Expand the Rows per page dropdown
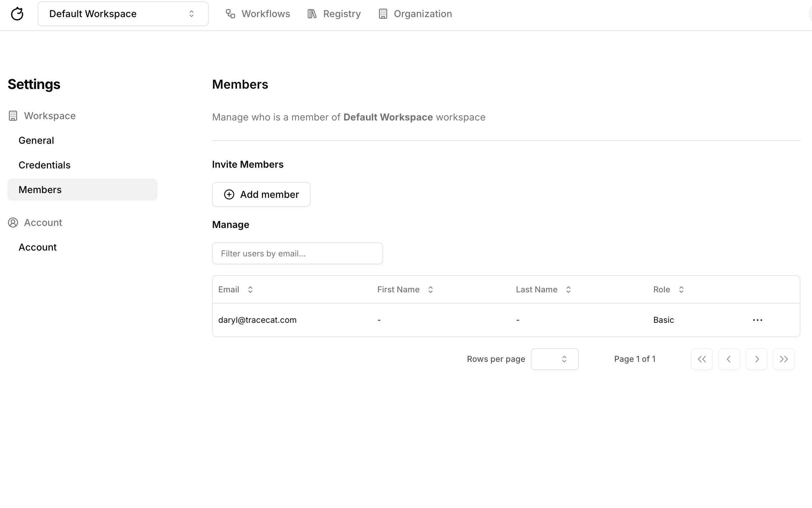This screenshot has height=508, width=812. 554,359
